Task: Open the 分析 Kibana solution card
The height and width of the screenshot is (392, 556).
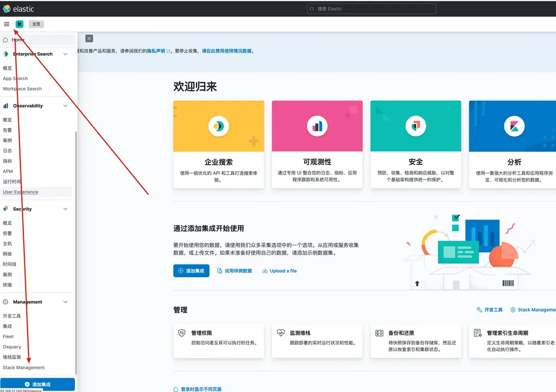Action: pos(512,144)
